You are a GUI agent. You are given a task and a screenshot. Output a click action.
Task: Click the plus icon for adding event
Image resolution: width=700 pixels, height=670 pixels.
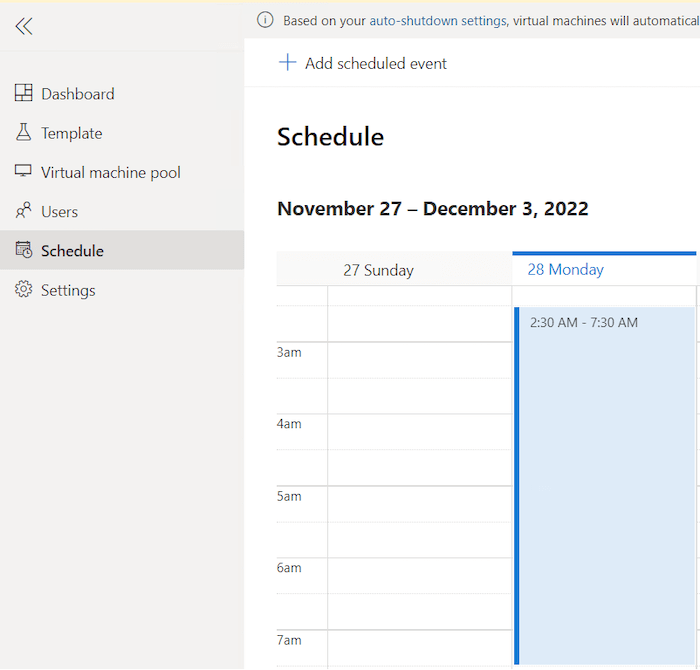tap(288, 62)
